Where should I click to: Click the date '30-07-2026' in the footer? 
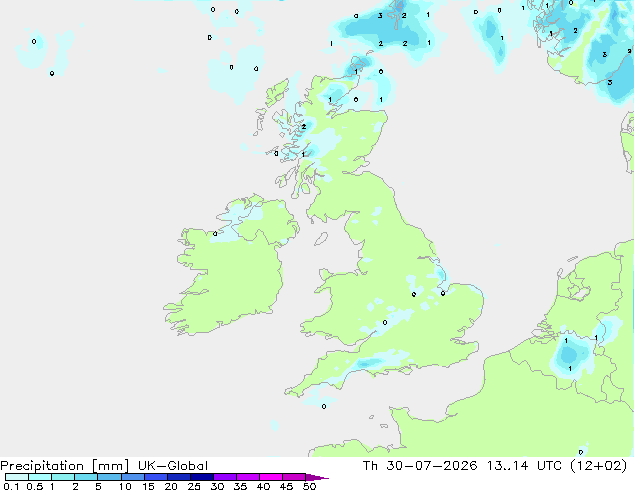pyautogui.click(x=431, y=466)
